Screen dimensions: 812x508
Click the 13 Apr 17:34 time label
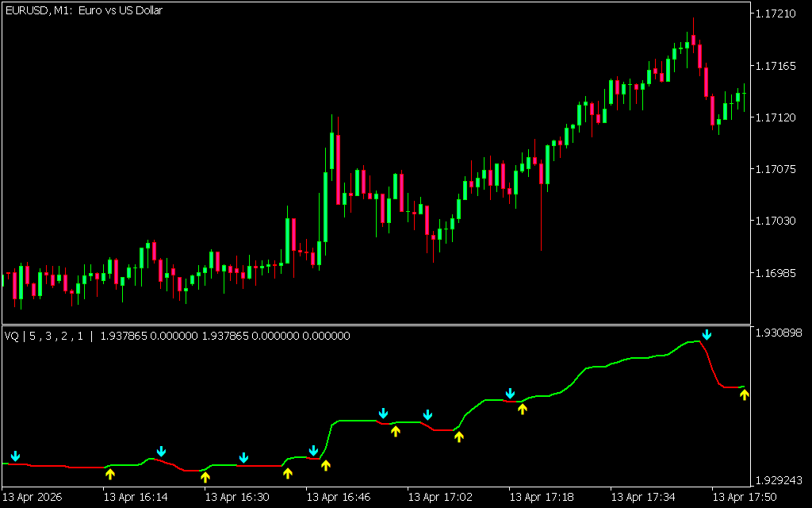(x=642, y=497)
